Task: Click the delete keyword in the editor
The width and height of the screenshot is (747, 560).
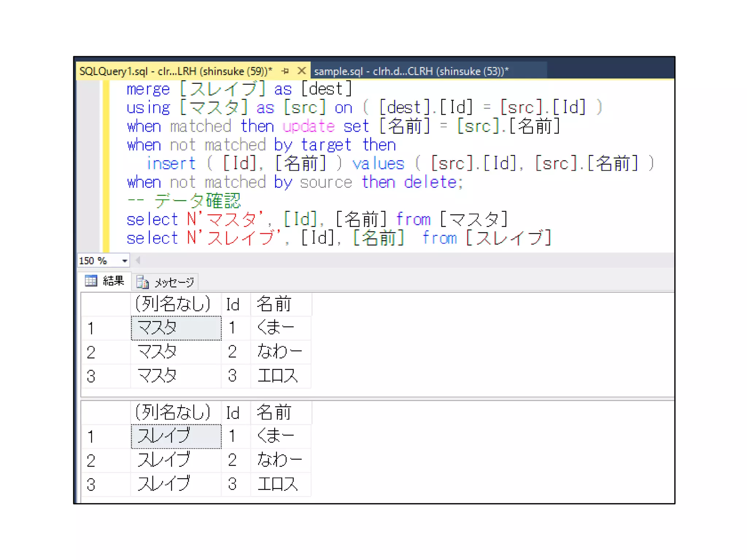Action: pos(430,182)
